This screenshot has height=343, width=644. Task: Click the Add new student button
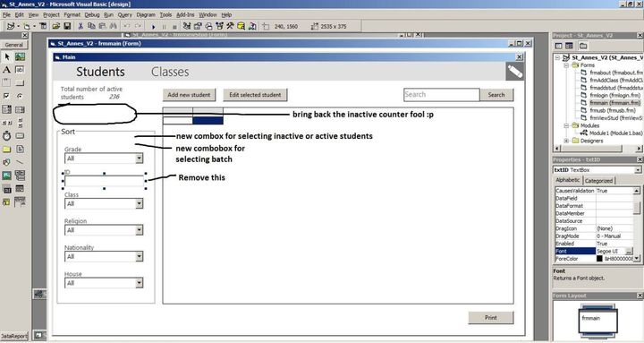189,95
